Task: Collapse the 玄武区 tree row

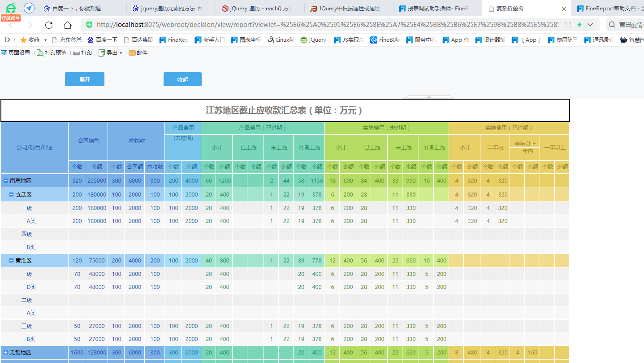Action: (11, 195)
